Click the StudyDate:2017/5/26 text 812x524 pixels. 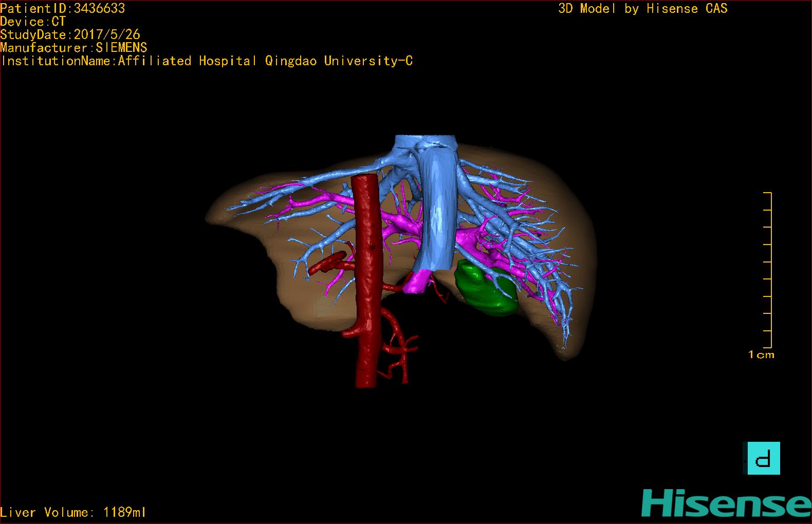point(70,34)
